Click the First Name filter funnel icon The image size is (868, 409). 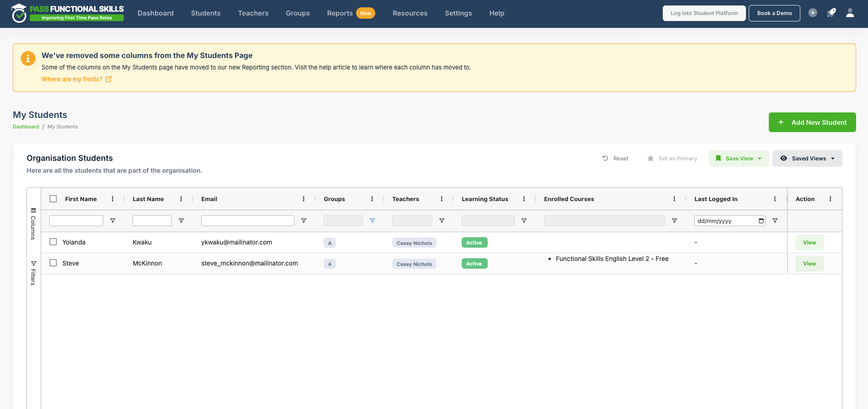[x=112, y=221]
